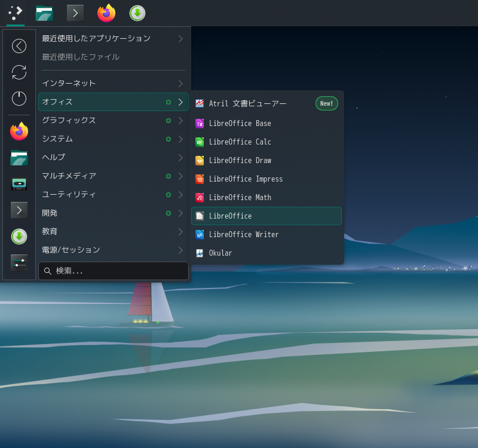Launch the terminal from the top panel

[x=75, y=13]
